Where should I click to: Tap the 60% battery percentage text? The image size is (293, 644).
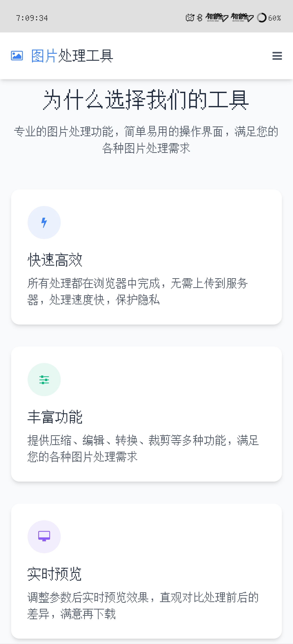274,18
